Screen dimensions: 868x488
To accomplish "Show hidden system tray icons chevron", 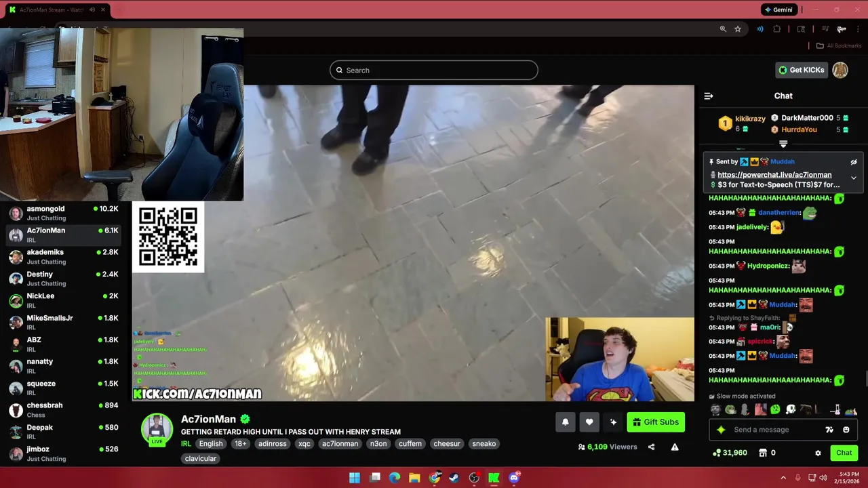I will click(x=783, y=478).
